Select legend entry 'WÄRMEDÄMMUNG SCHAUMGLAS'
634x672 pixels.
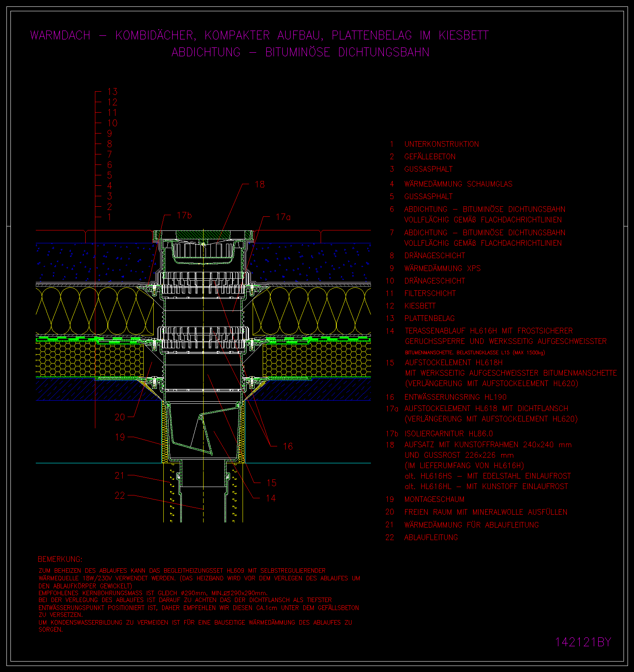[459, 184]
